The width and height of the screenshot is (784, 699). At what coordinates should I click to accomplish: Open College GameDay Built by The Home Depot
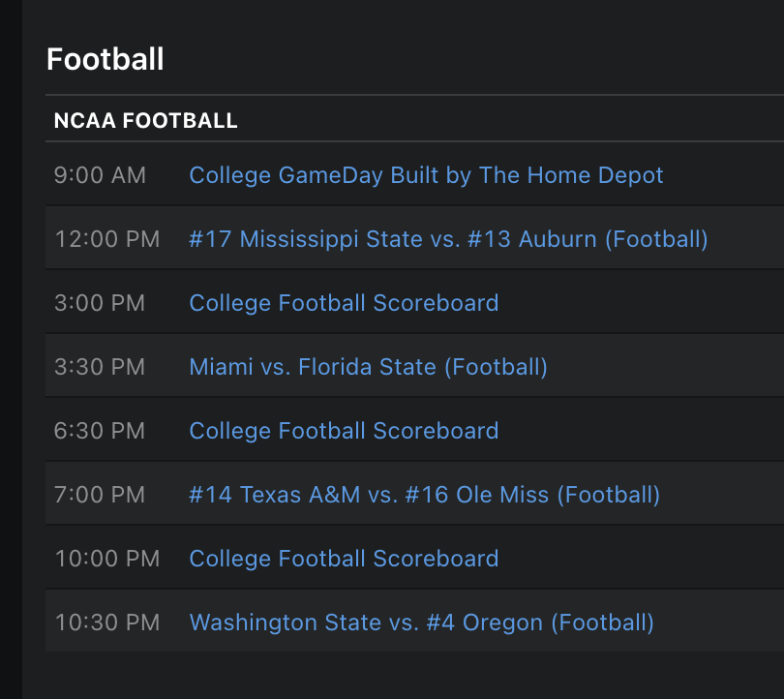(426, 175)
